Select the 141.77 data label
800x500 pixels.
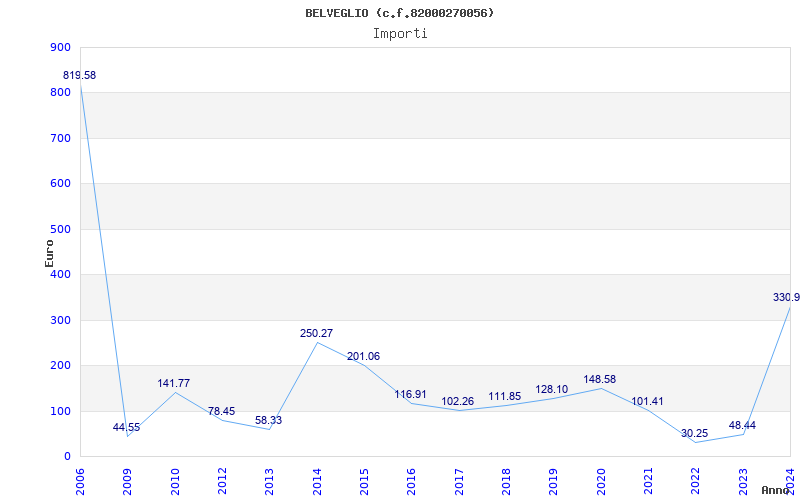[x=173, y=383]
